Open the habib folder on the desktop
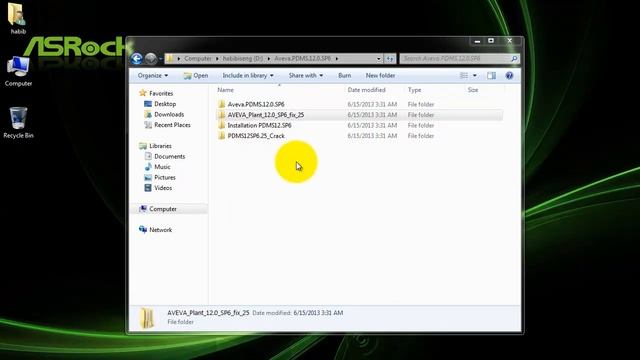640x360 pixels. [17, 18]
